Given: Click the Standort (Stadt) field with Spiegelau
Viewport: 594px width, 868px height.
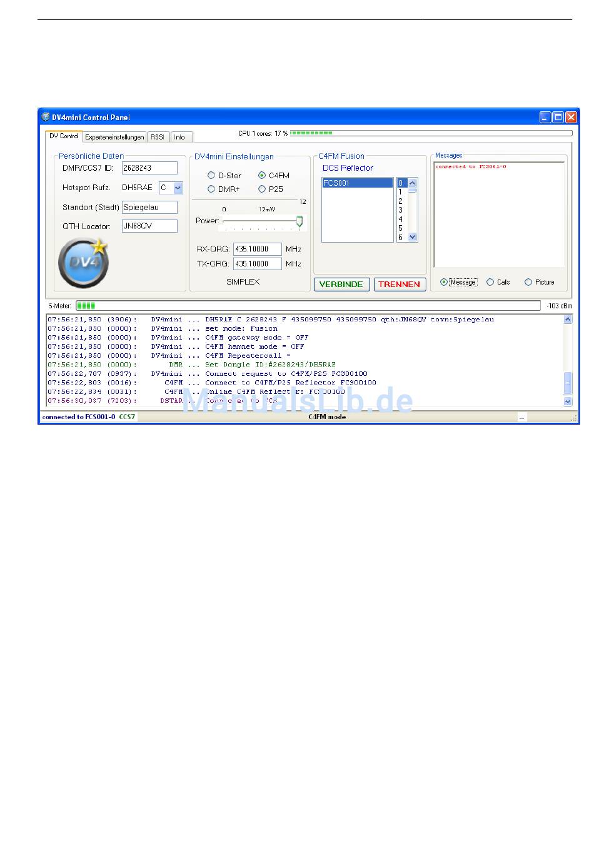Looking at the screenshot, I should (x=149, y=207).
